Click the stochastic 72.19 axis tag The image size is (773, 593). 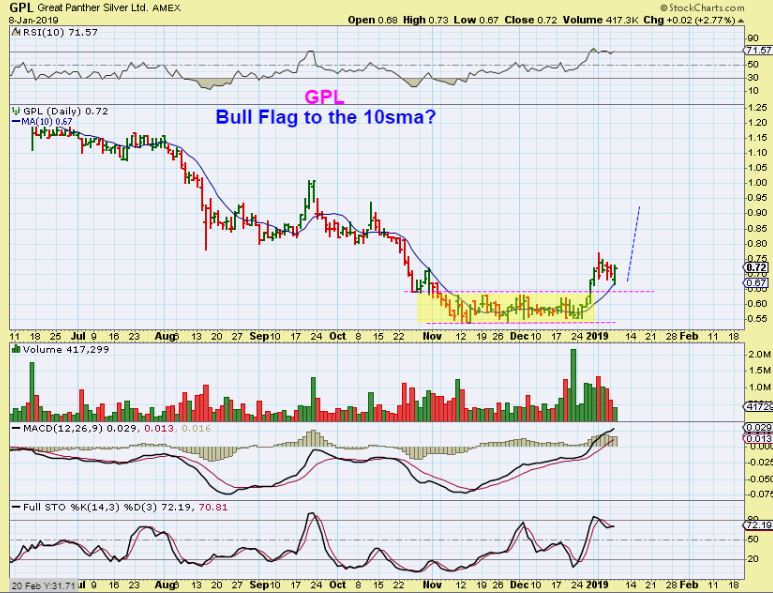pos(758,525)
